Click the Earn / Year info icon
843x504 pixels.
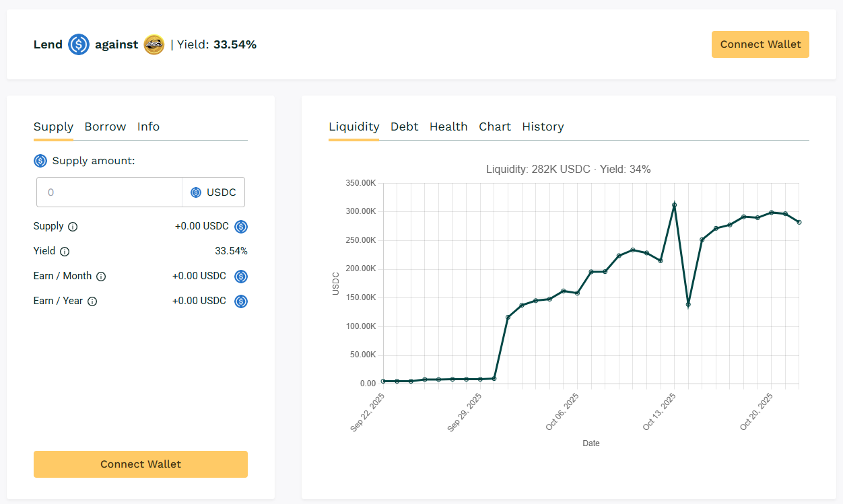tap(92, 301)
